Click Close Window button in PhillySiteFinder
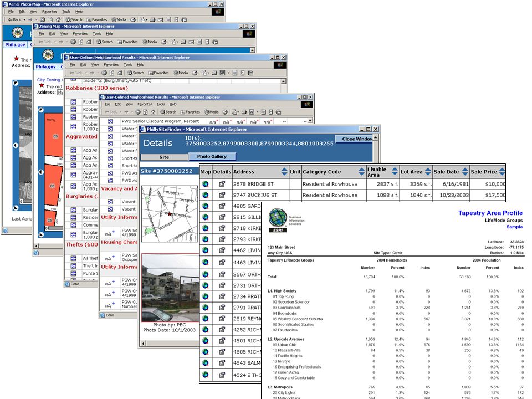This screenshot has width=532, height=399. click(355, 139)
